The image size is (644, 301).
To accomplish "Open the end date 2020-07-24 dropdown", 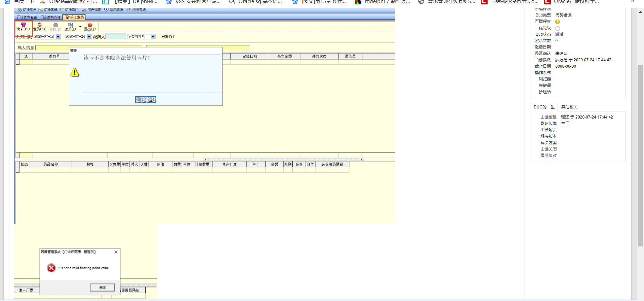I will [89, 37].
